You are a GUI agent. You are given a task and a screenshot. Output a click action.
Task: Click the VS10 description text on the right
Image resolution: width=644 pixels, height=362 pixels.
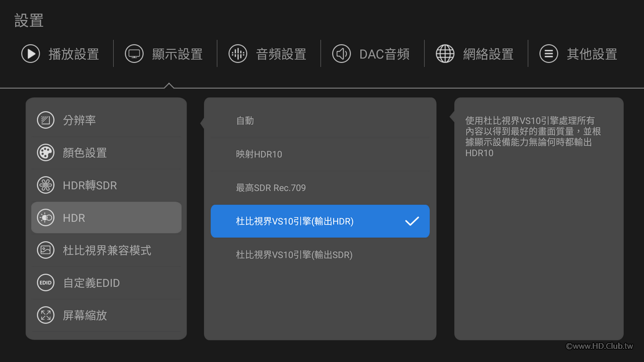533,137
